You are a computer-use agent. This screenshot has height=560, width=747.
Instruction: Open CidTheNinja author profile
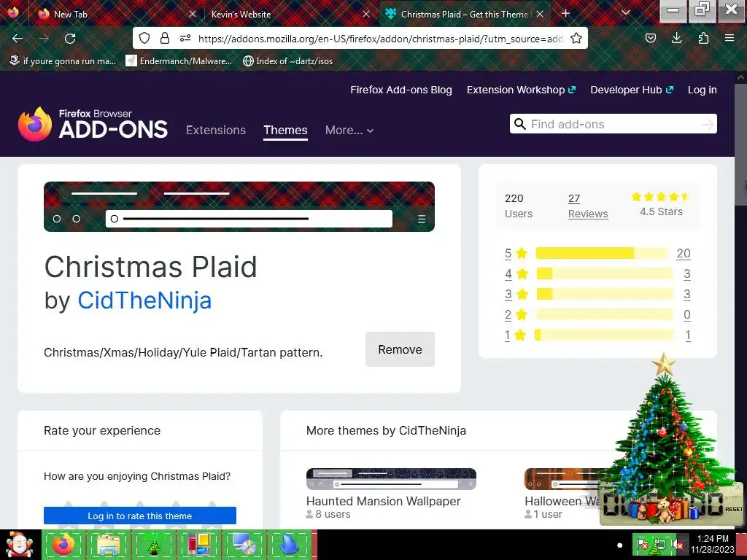(144, 300)
